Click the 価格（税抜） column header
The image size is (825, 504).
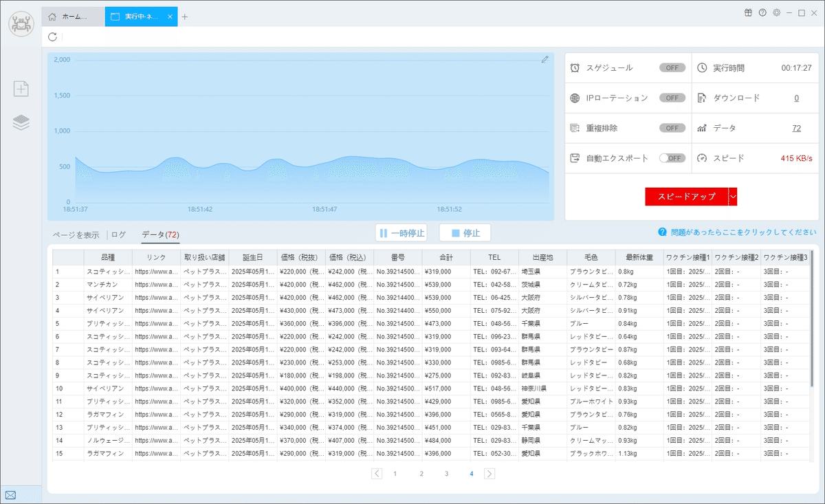click(x=301, y=257)
